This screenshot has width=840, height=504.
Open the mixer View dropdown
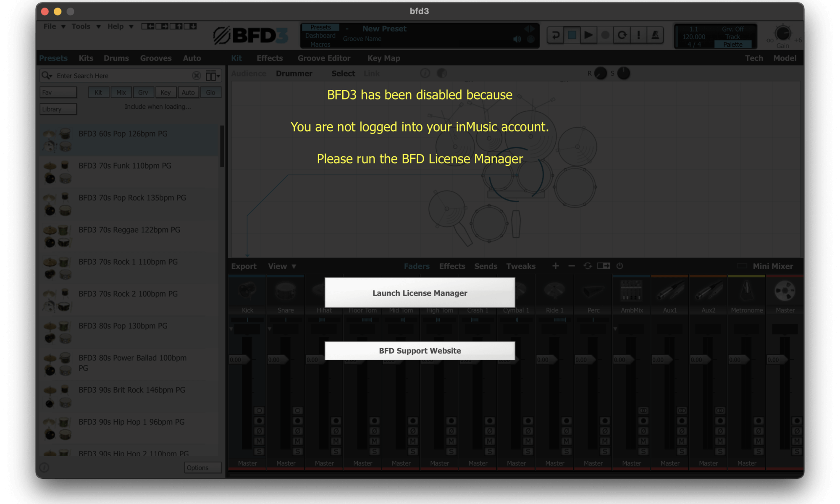pyautogui.click(x=282, y=266)
